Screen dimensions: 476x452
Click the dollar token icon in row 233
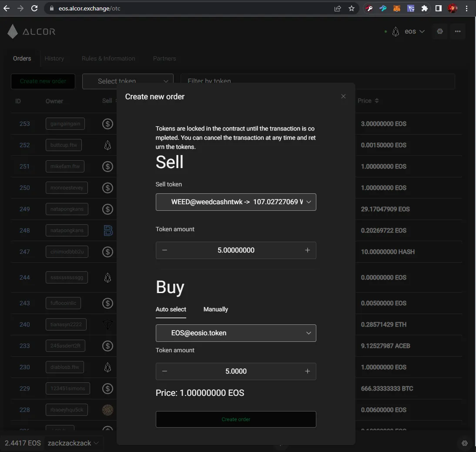(107, 346)
